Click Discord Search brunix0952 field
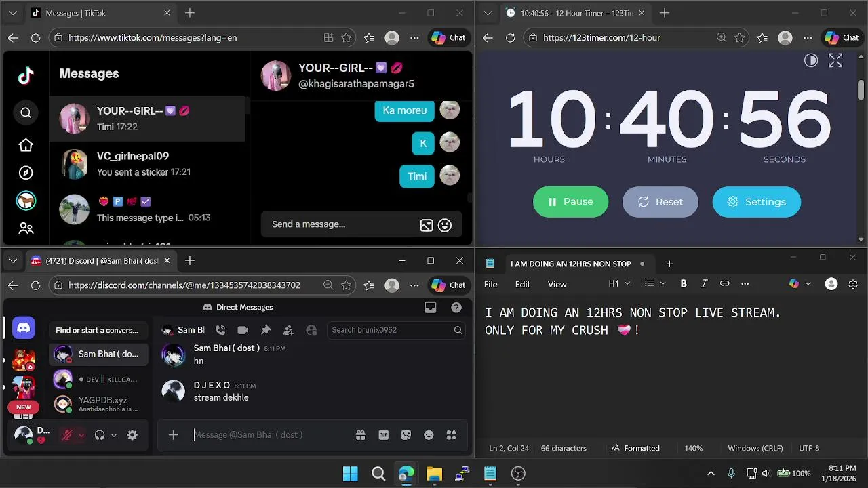Viewport: 868px width, 488px height. pos(397,330)
